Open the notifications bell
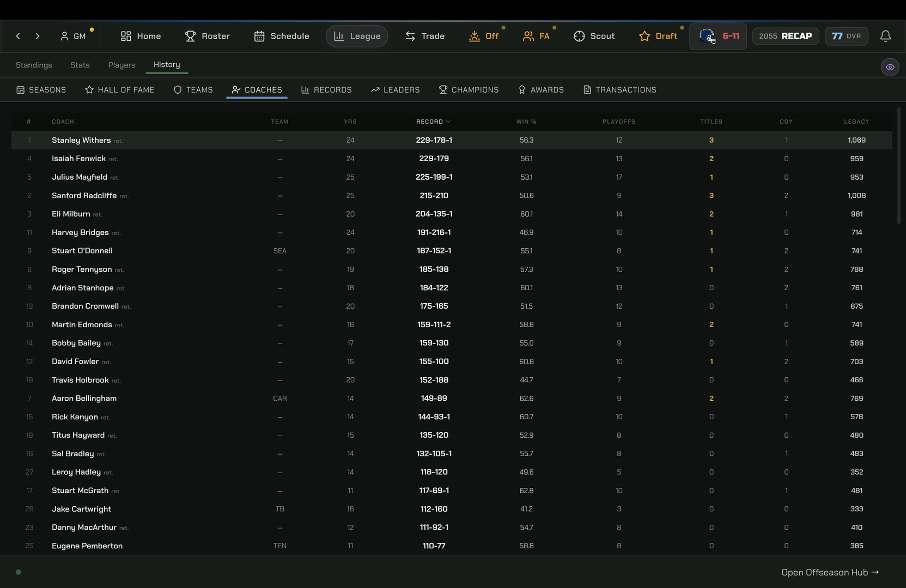 [x=885, y=36]
